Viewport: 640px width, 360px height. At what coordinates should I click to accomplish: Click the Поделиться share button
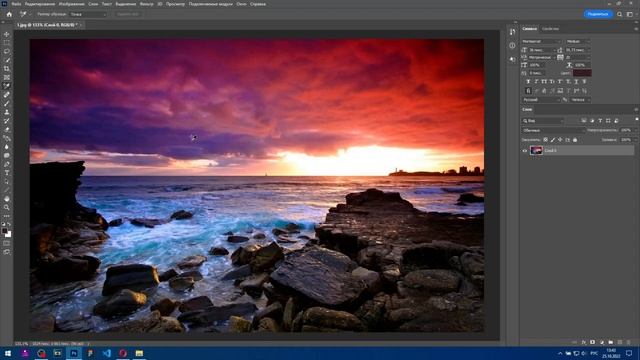[x=598, y=14]
